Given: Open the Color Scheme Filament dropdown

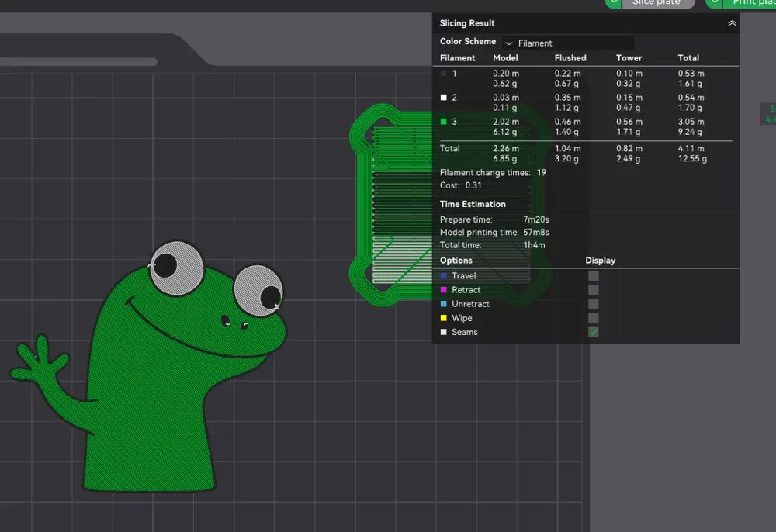Looking at the screenshot, I should [x=568, y=43].
